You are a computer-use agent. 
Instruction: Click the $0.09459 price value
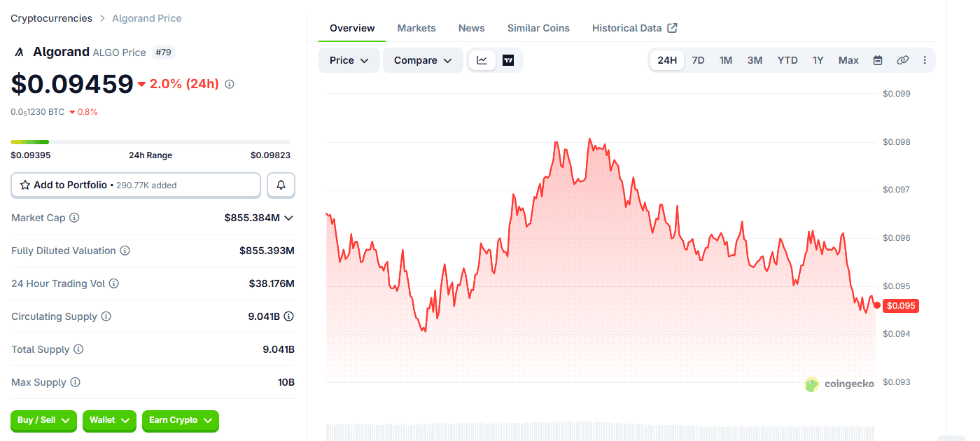(x=72, y=84)
